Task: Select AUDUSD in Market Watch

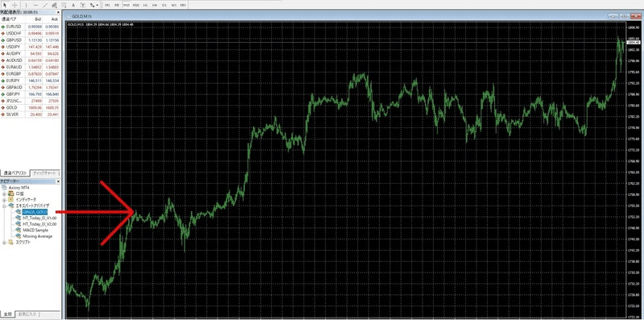Action: 30,60
